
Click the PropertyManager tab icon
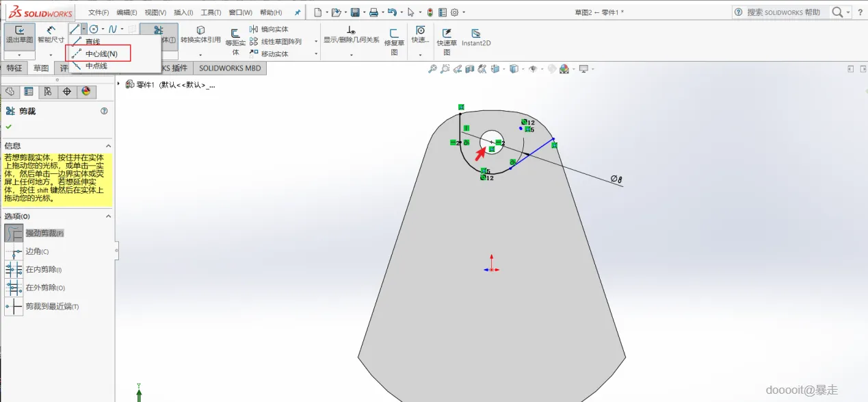point(29,92)
